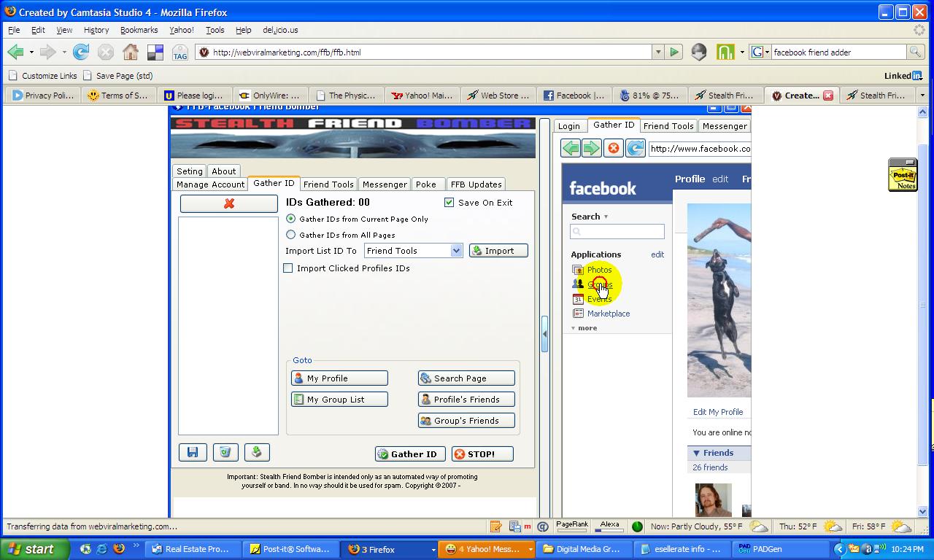Open Firefox Bookmarks menu
This screenshot has width=934, height=560.
[x=139, y=30]
